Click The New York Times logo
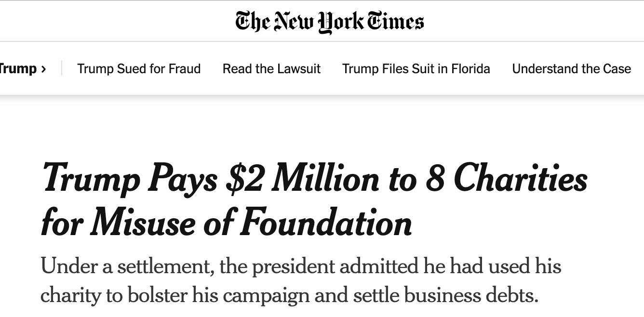Image resolution: width=644 pixels, height=317 pixels. coord(330,22)
